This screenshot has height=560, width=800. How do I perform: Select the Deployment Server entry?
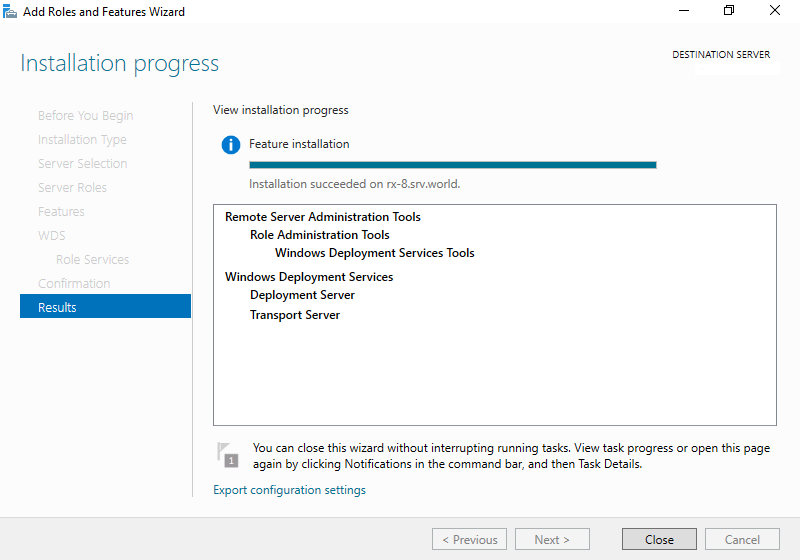pyautogui.click(x=302, y=295)
